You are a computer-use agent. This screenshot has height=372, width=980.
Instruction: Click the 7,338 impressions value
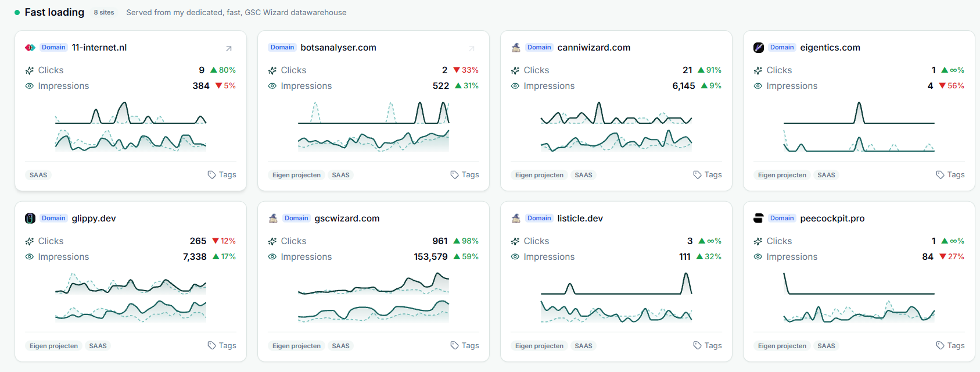[195, 257]
